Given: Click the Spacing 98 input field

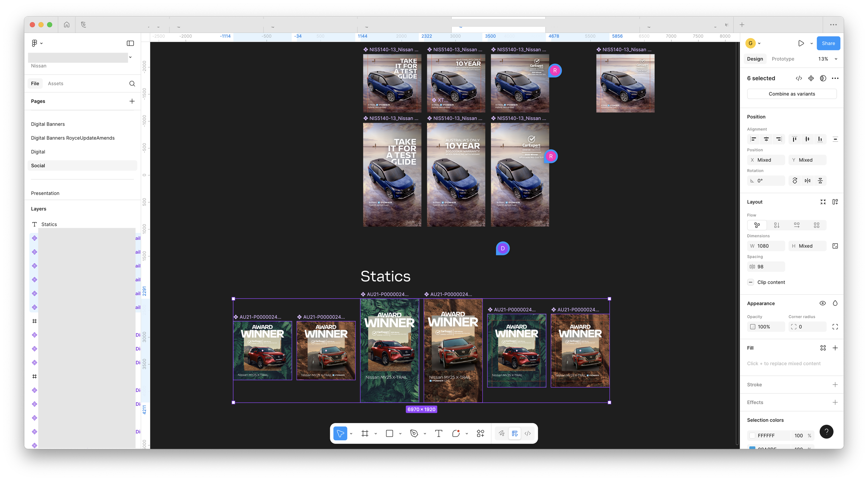Looking at the screenshot, I should [x=766, y=267].
